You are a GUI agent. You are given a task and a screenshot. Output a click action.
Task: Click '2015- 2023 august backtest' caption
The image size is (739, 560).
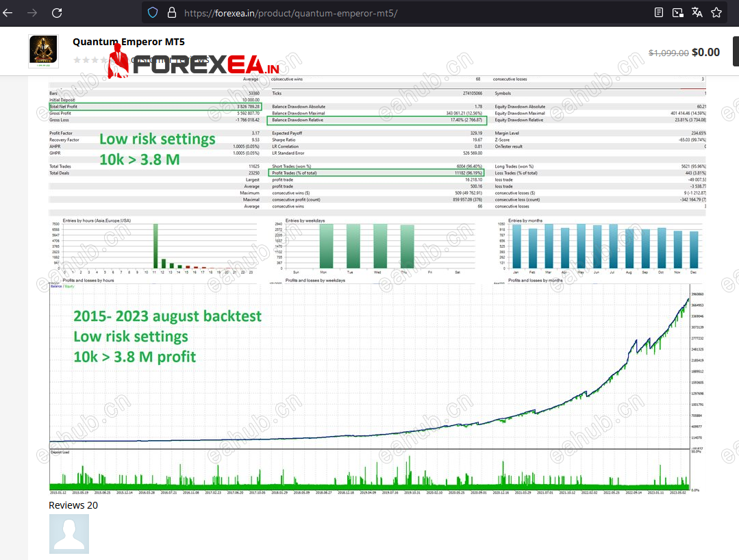(x=167, y=316)
